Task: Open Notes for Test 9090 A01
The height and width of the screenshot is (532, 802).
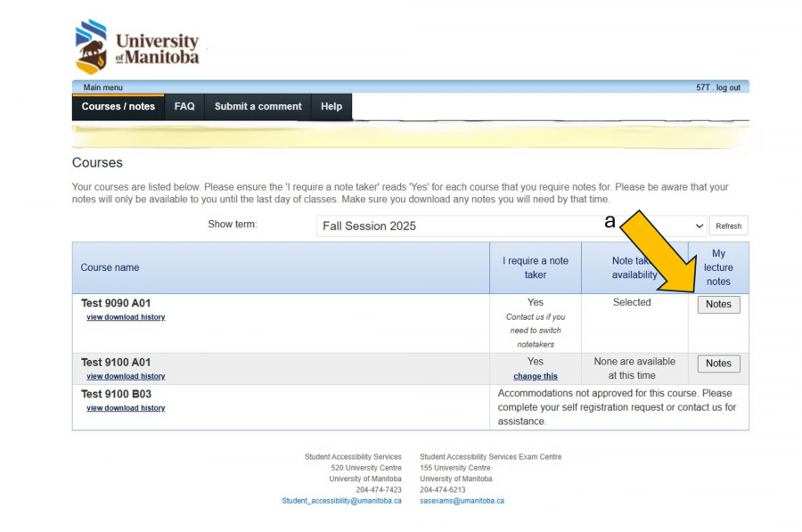Action: [x=718, y=304]
